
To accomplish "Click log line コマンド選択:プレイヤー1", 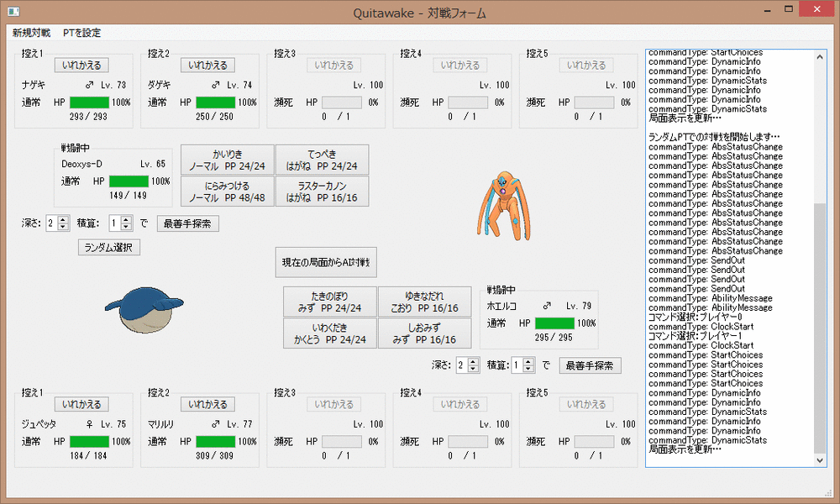I will point(696,336).
